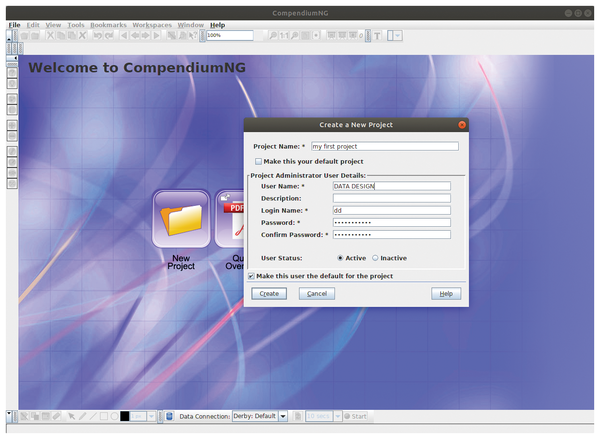This screenshot has width=600, height=439.
Task: Open the File menu
Action: pos(15,25)
